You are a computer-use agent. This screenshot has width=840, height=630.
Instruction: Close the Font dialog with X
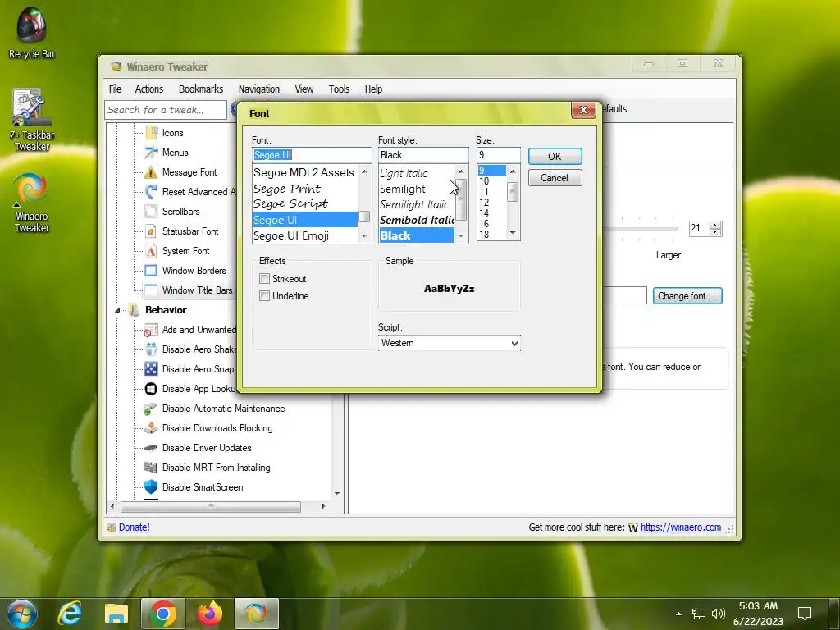(x=583, y=110)
